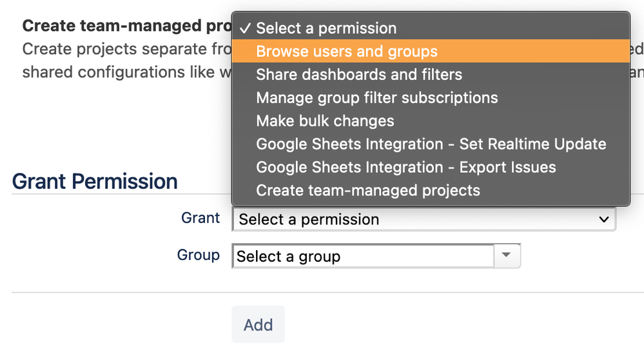The width and height of the screenshot is (644, 352).
Task: Click the Grant field label
Action: click(x=200, y=218)
